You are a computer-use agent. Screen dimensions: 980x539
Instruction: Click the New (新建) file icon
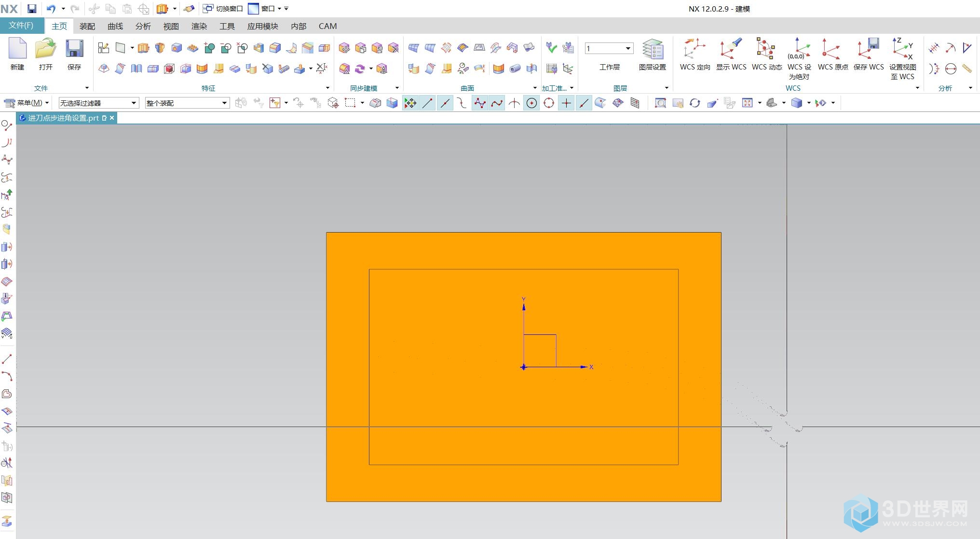(17, 49)
